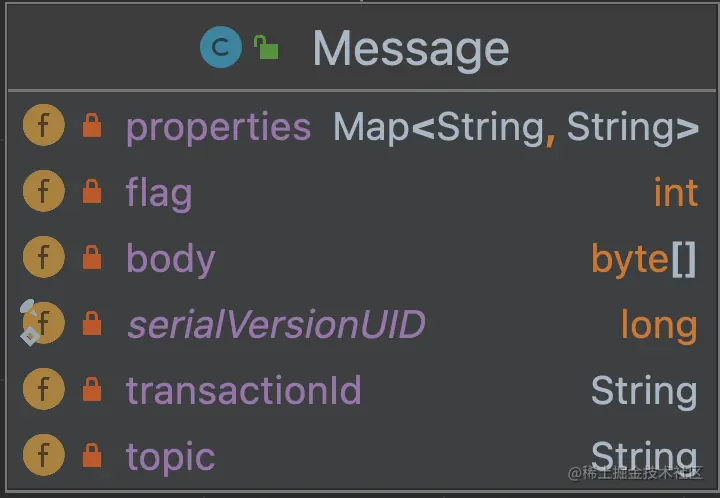This screenshot has width=720, height=498.
Task: Click the green public lock icon
Action: [x=265, y=48]
